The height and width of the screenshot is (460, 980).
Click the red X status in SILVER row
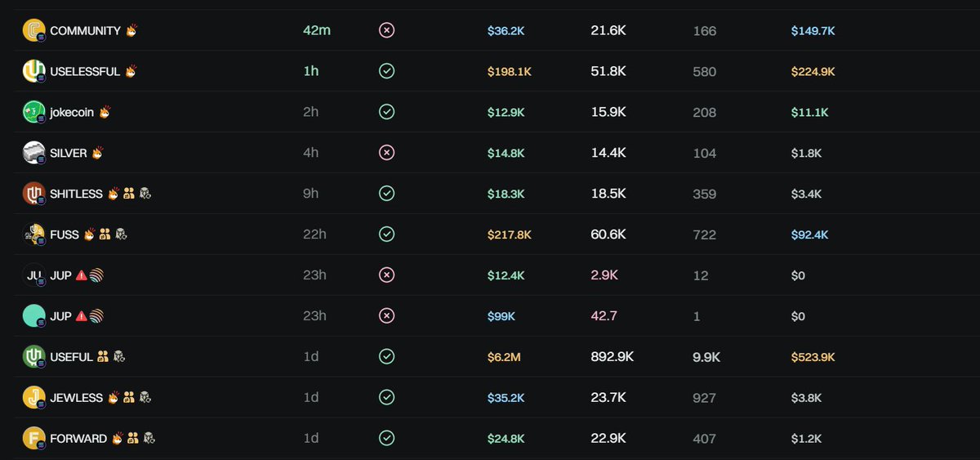387,153
